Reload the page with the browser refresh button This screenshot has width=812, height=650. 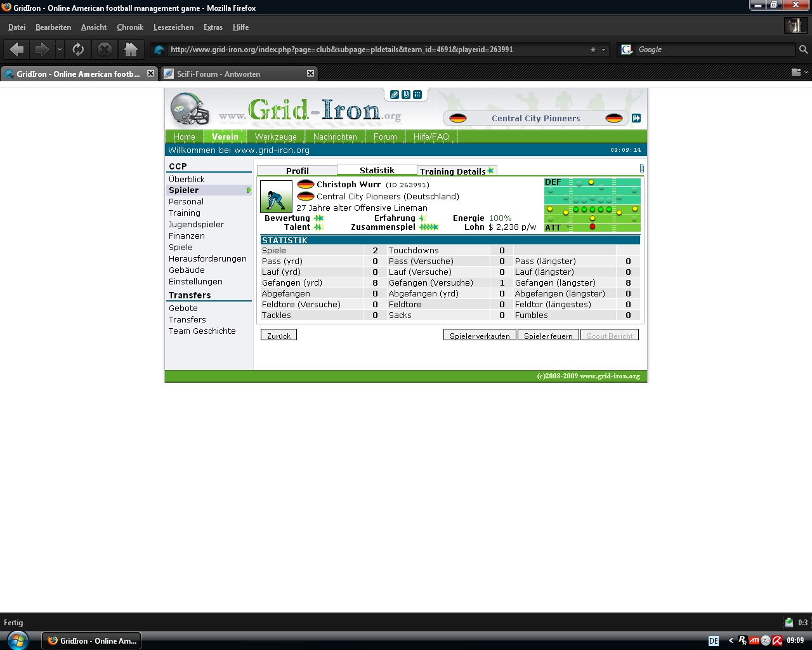78,50
